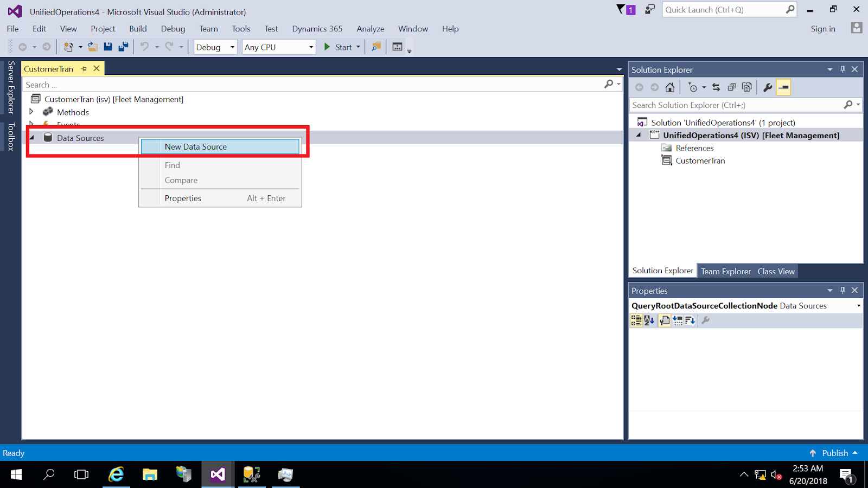Open the Build menu
Screen dimensions: 868x488
138,29
